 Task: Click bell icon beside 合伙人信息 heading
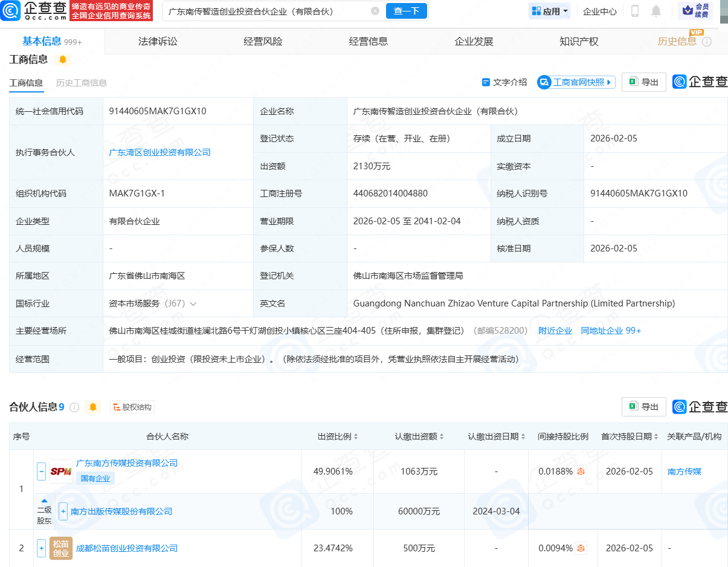pos(93,407)
